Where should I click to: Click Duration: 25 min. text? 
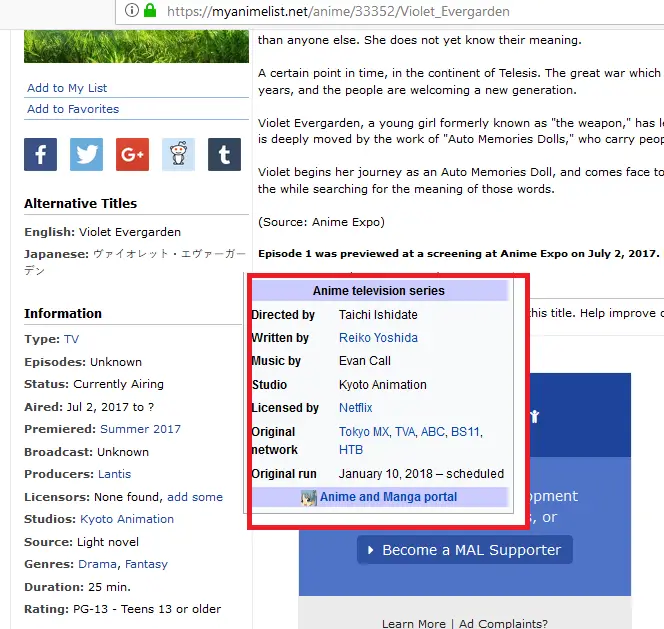coord(77,587)
